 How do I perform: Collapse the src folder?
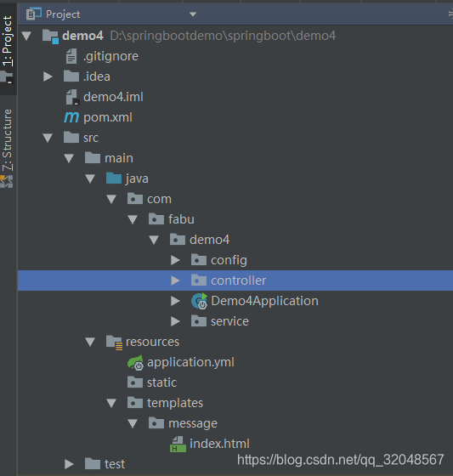click(x=48, y=138)
